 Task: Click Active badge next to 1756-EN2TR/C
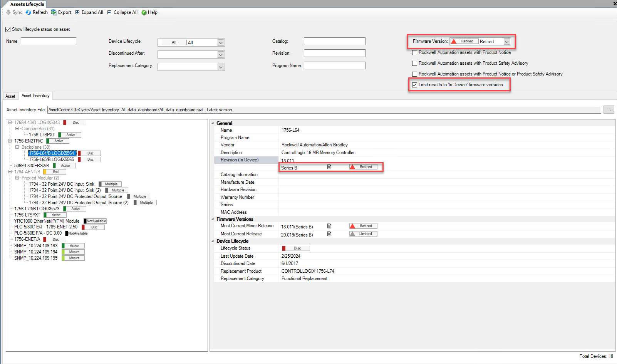click(58, 141)
